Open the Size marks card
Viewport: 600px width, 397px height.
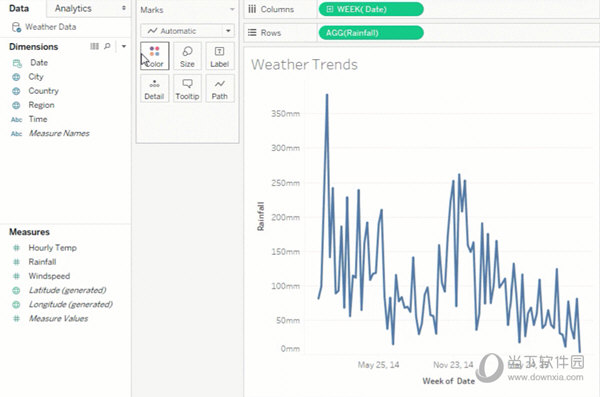(x=187, y=56)
